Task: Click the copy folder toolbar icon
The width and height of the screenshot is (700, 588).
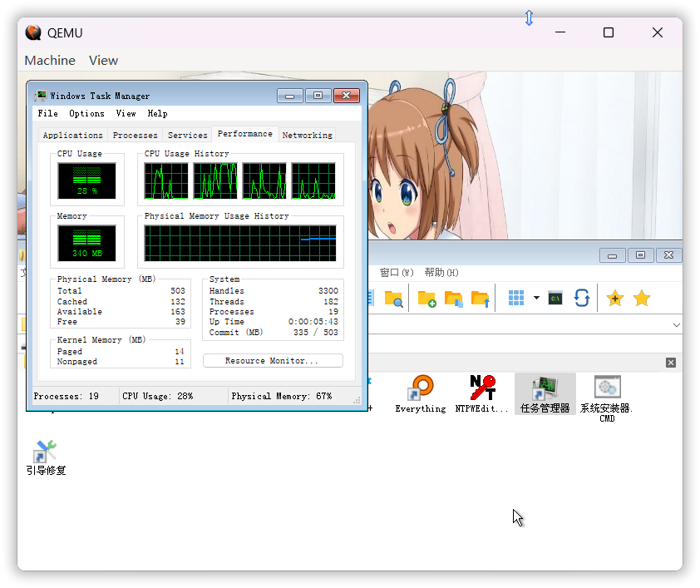Action: point(454,299)
